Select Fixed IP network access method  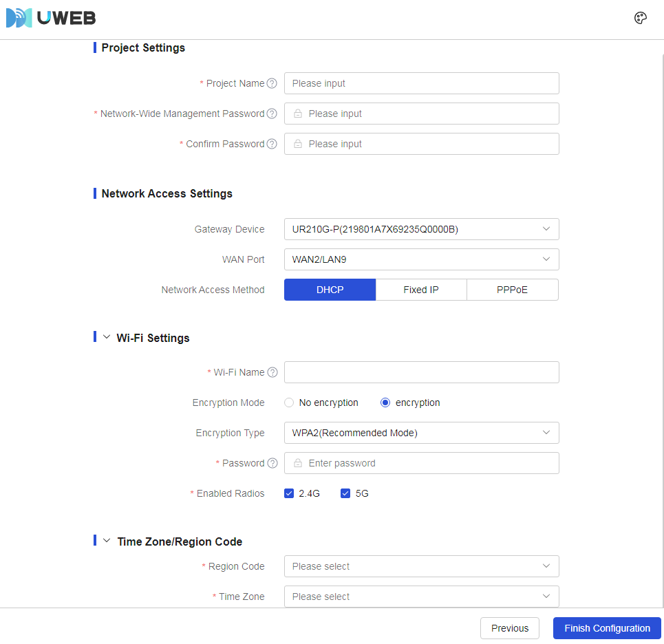pyautogui.click(x=421, y=290)
